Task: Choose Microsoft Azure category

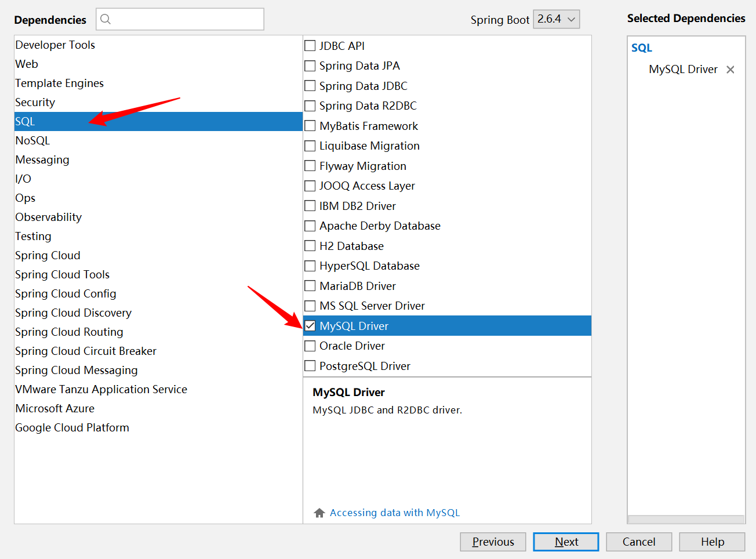Action: click(158, 408)
